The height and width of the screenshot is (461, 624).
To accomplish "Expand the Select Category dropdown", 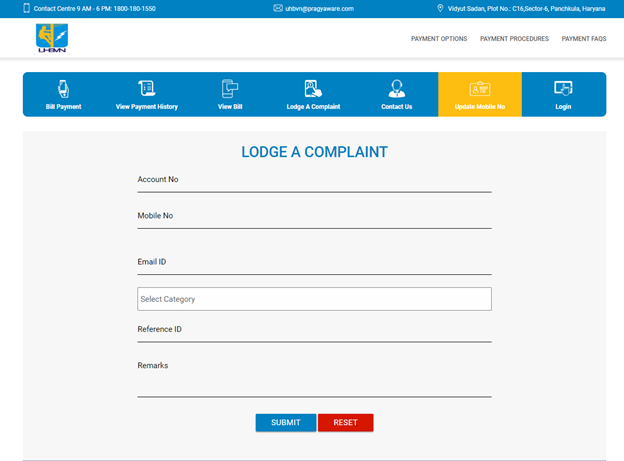I will tap(314, 299).
